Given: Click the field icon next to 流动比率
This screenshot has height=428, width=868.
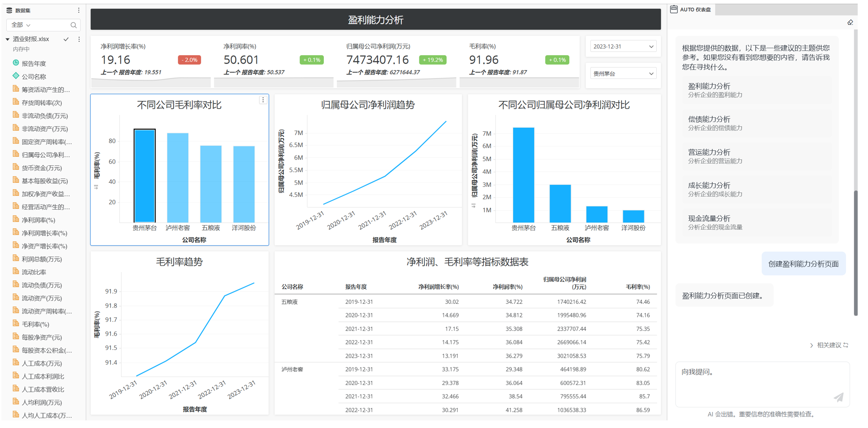Looking at the screenshot, I should tap(16, 272).
